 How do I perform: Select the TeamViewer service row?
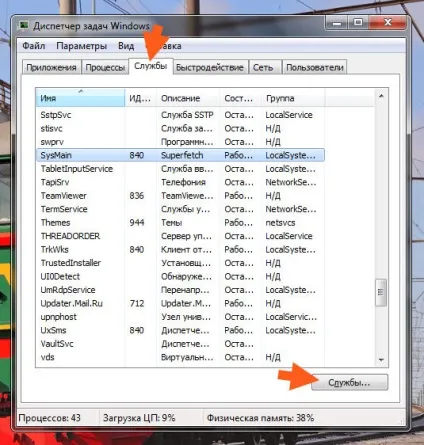point(180,196)
